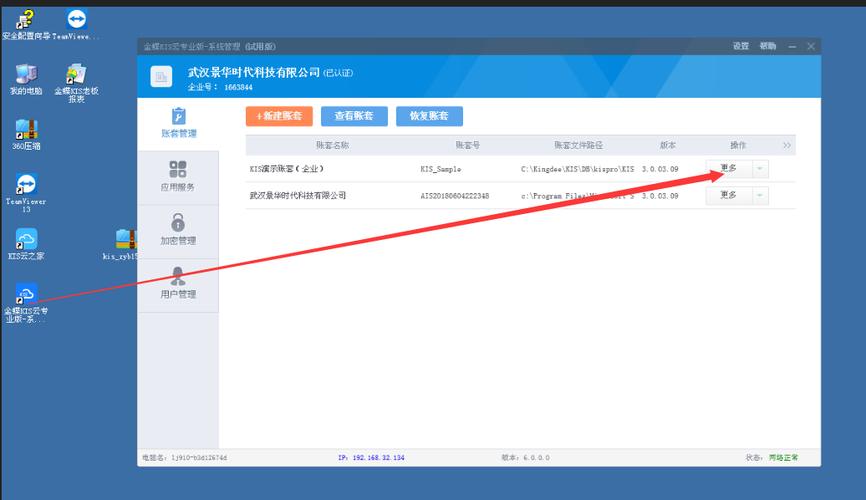The image size is (866, 500).
Task: Select the 武汉景华时代科技有限公司 account row name
Action: pyautogui.click(x=298, y=196)
